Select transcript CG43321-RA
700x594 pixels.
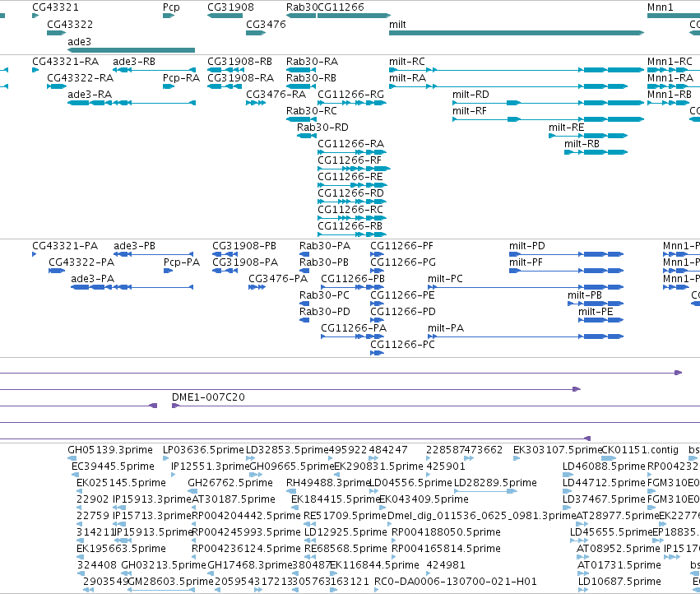35,70
